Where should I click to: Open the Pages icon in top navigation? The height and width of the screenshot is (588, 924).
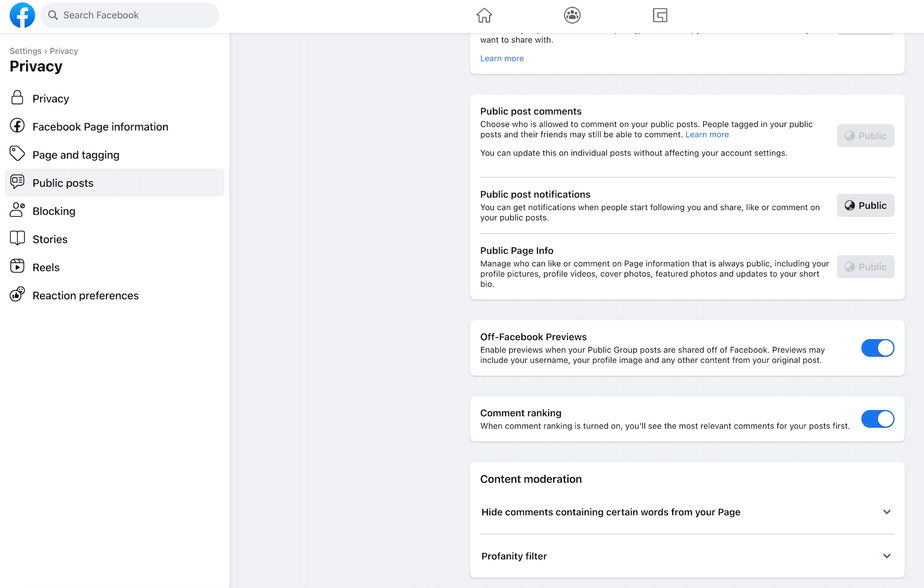tap(660, 15)
